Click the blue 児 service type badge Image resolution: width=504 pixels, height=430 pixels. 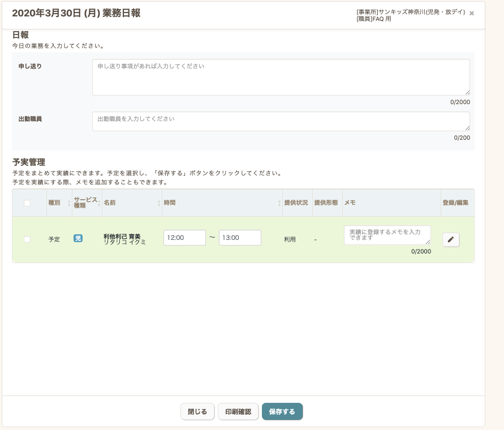78,238
